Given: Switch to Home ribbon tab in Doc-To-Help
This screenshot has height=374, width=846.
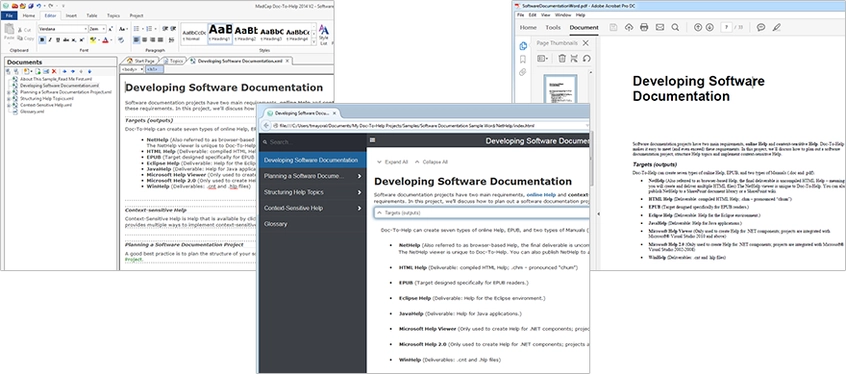Looking at the screenshot, I should [29, 16].
